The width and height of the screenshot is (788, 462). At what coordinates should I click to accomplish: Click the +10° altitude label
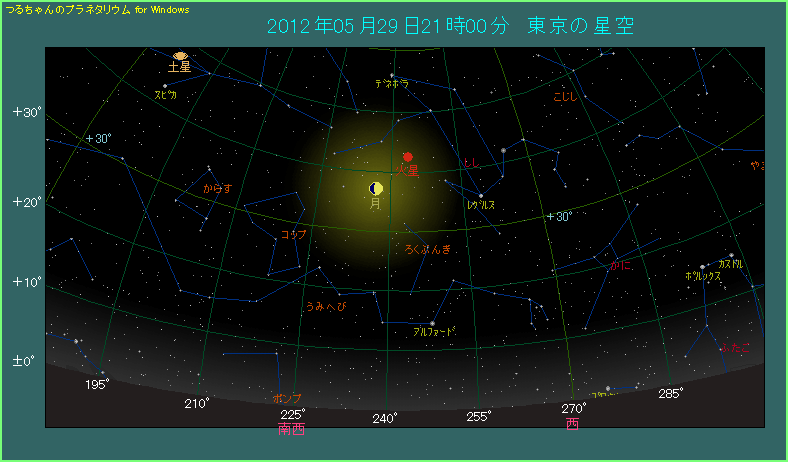[29, 282]
